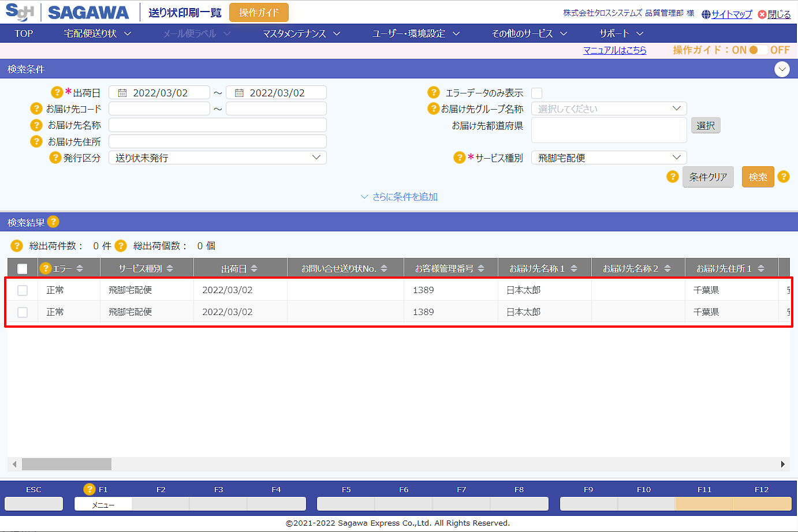Image resolution: width=798 pixels, height=532 pixels.
Task: Open the calendar icon for start 出荷日
Action: (x=122, y=93)
